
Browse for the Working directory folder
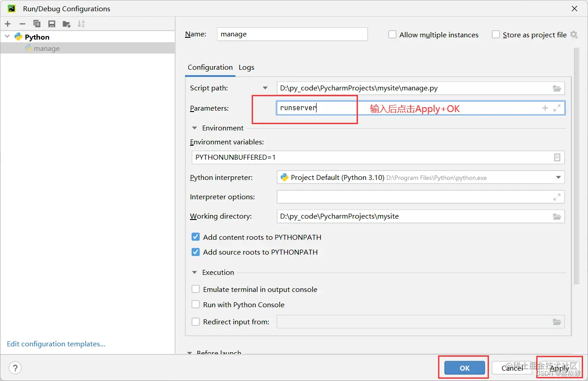[557, 216]
